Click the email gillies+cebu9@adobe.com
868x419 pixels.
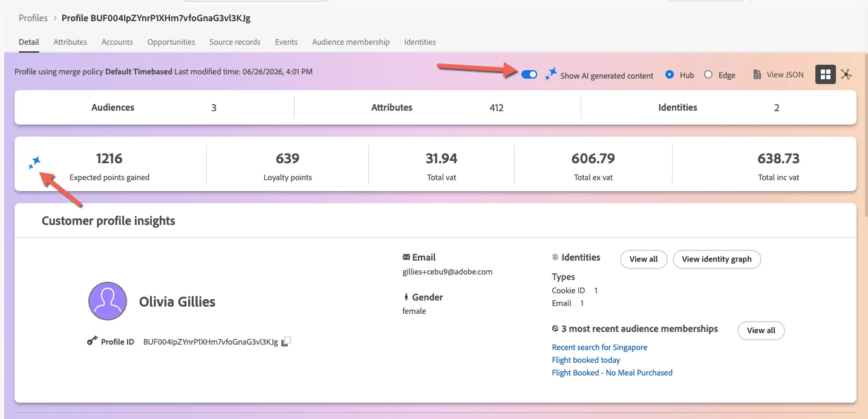click(448, 272)
